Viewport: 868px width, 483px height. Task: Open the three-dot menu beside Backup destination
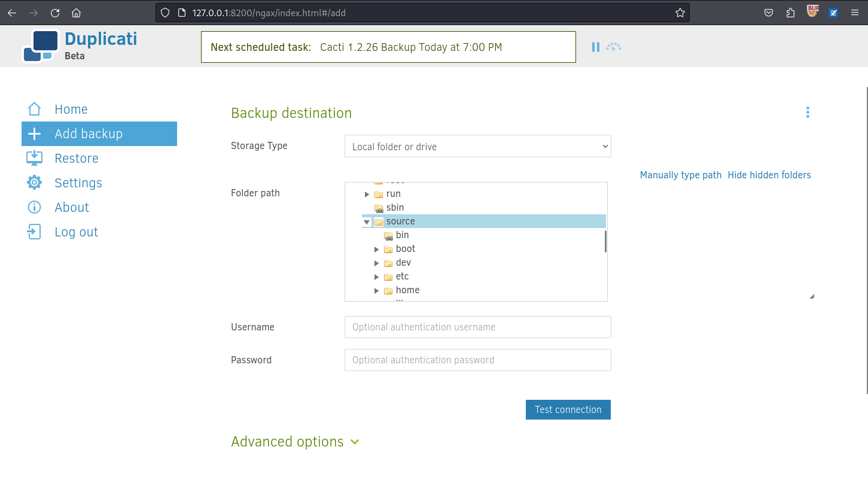coord(808,113)
